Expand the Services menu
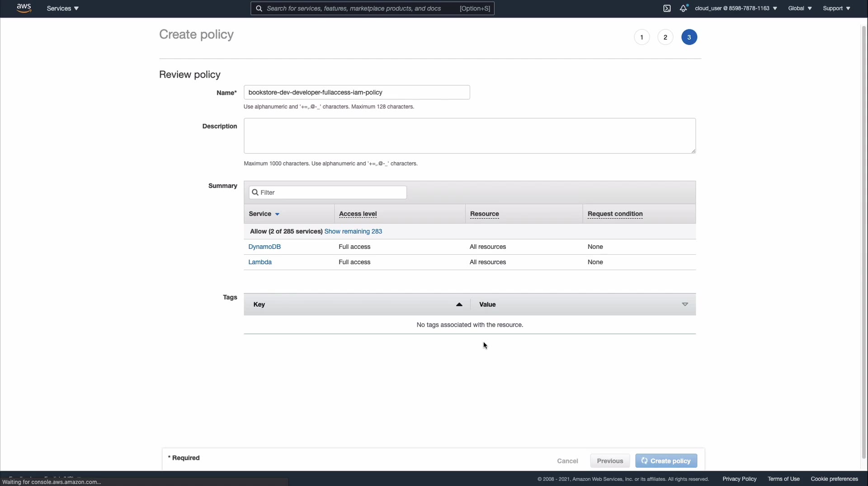 pyautogui.click(x=63, y=9)
